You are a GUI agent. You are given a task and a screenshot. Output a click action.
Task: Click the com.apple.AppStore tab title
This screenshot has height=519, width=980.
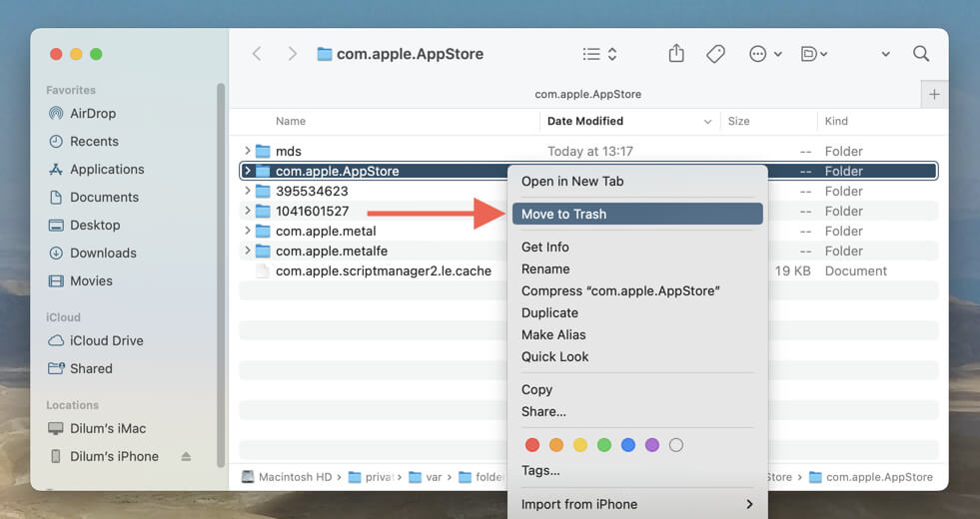[587, 94]
